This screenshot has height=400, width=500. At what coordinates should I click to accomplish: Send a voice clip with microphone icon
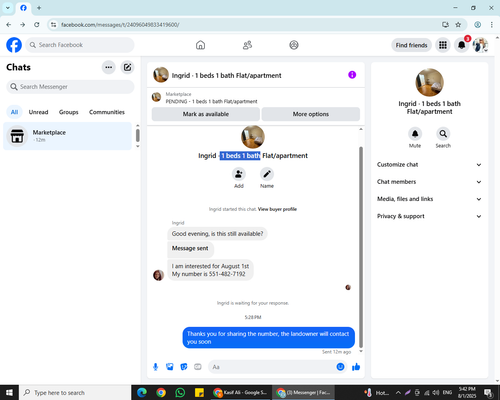coord(155,367)
